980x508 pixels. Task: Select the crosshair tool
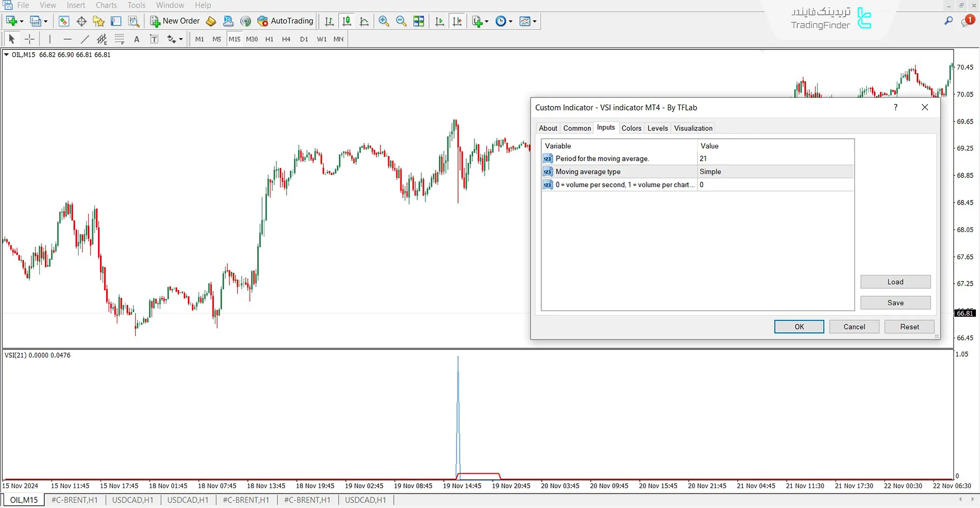click(29, 39)
